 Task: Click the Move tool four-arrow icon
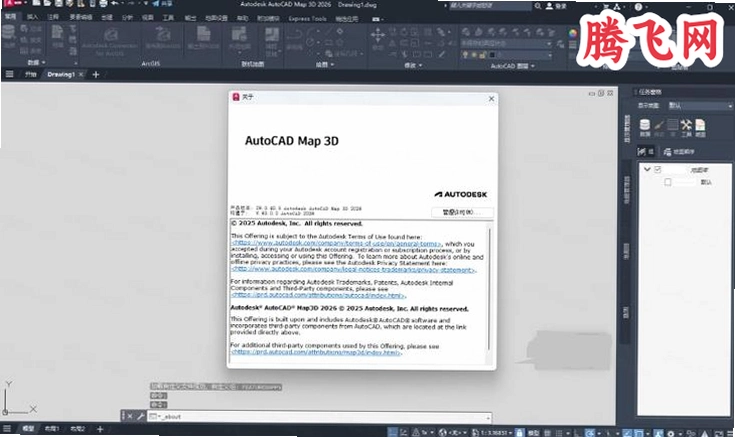tap(378, 35)
